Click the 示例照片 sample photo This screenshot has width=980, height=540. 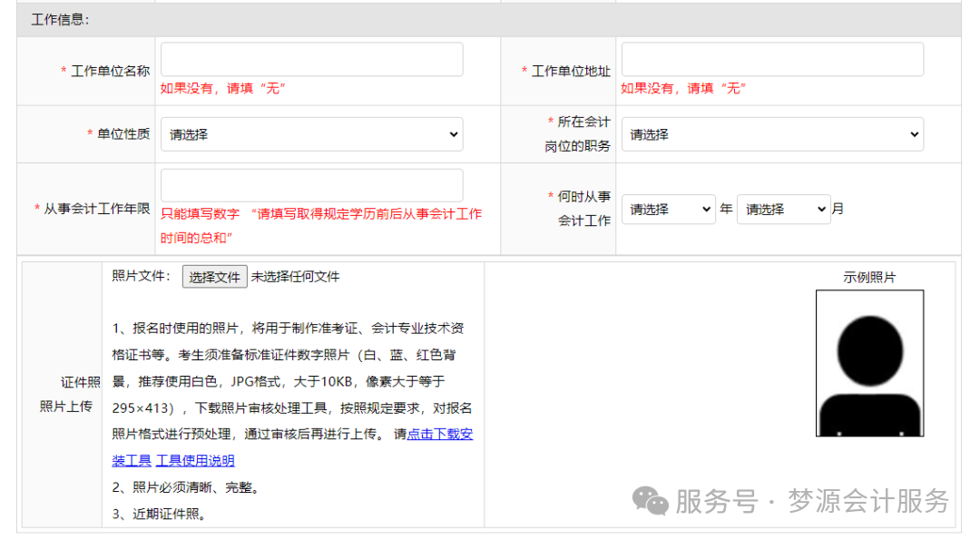coord(869,363)
